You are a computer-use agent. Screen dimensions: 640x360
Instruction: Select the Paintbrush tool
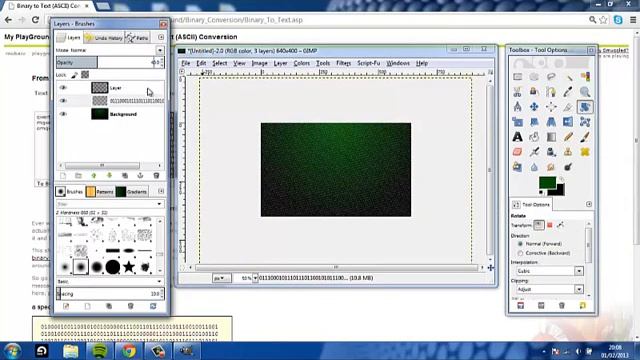(585, 137)
